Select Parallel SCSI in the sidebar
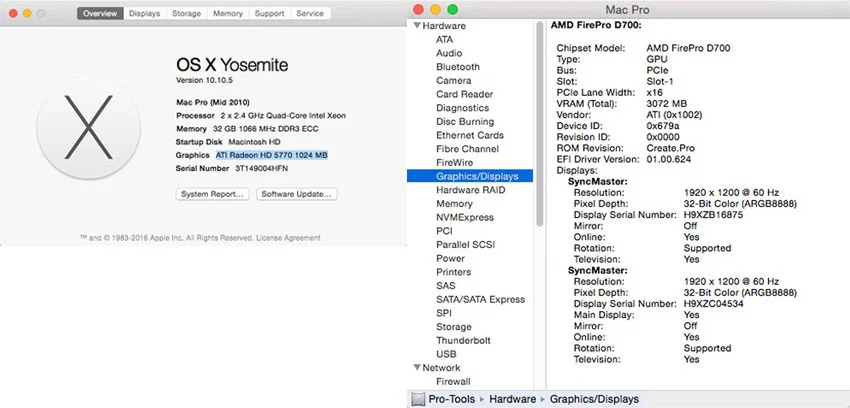The width and height of the screenshot is (850, 408). pyautogui.click(x=466, y=245)
